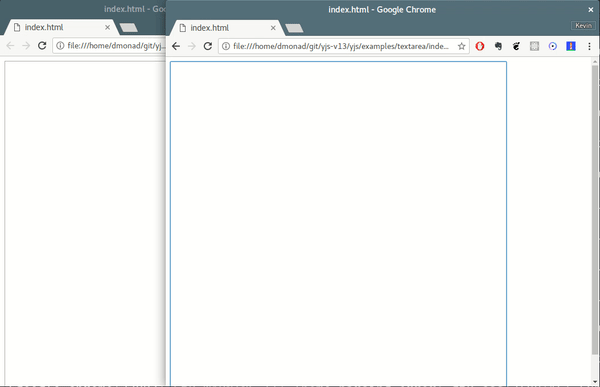Viewport: 600px width, 387px height.
Task: Click the scrollbar down arrow in front window
Action: [x=595, y=382]
